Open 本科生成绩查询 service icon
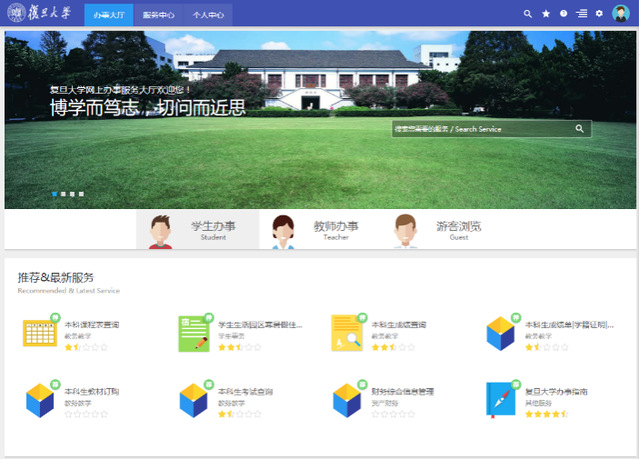This screenshot has height=459, width=639. click(x=346, y=333)
